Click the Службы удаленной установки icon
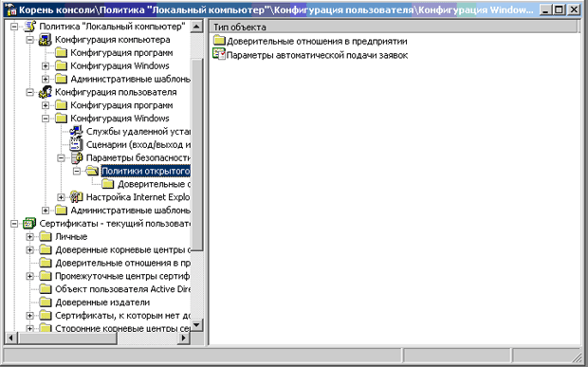The height and width of the screenshot is (367, 588). pyautogui.click(x=76, y=132)
